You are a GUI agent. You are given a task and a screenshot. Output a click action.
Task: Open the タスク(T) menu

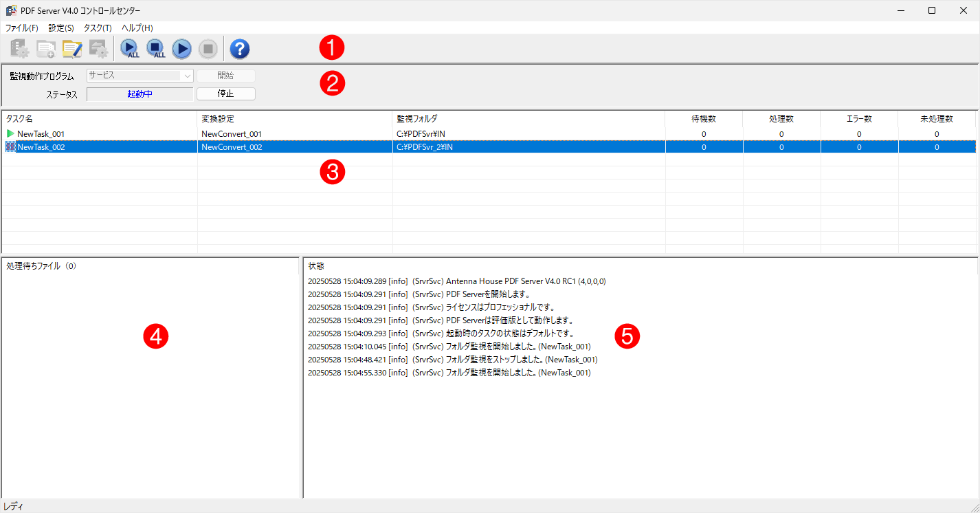click(x=98, y=28)
